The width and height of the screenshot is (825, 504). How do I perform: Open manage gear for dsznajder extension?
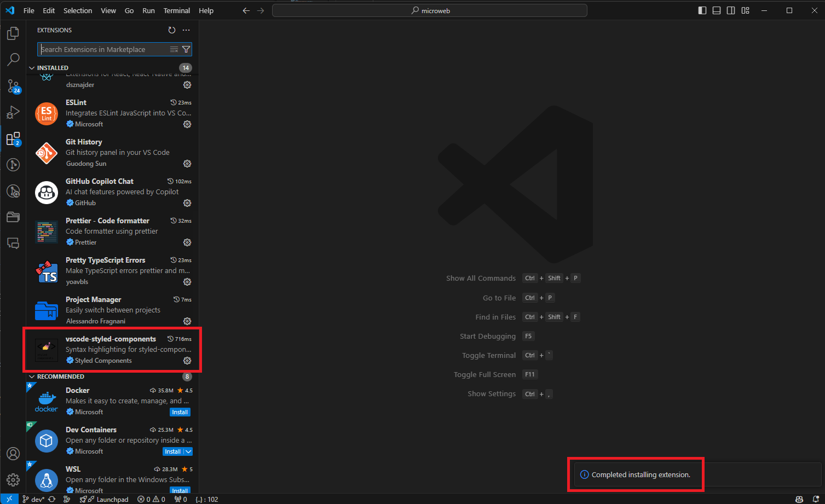[187, 85]
